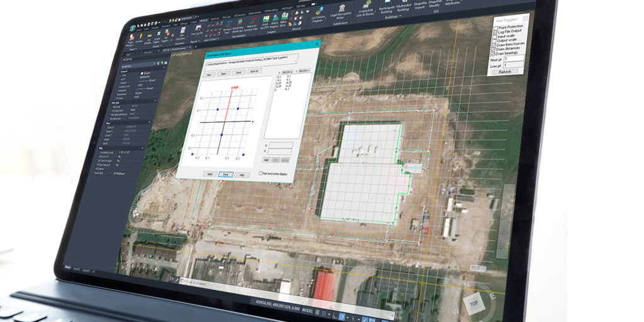Toggle the Draw lines/curves checkbox

(x=494, y=45)
